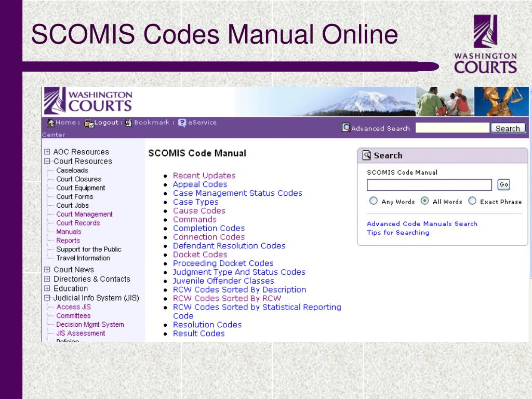Select the Any Words radio button
532x399 pixels.
coord(373,201)
